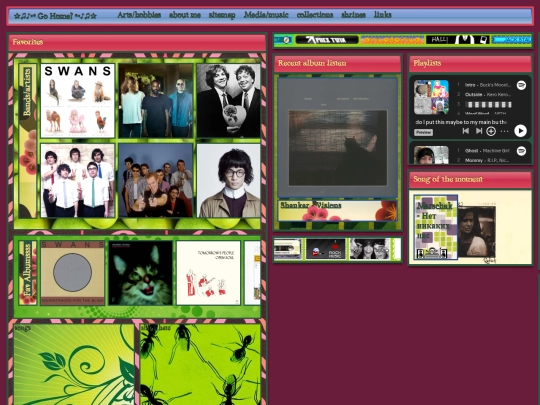This screenshot has width=540, height=405.
Task: Open the links page
Action: pyautogui.click(x=383, y=15)
